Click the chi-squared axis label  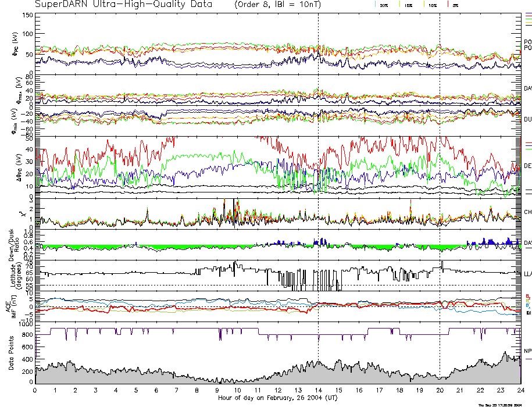point(23,214)
